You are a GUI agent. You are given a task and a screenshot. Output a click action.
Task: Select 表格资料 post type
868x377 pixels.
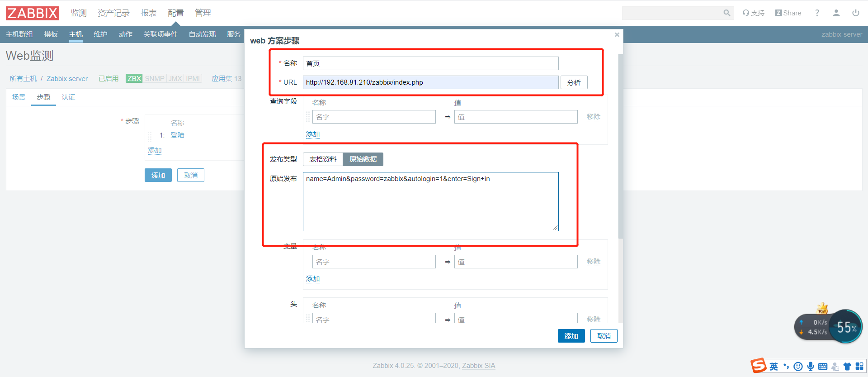point(323,159)
